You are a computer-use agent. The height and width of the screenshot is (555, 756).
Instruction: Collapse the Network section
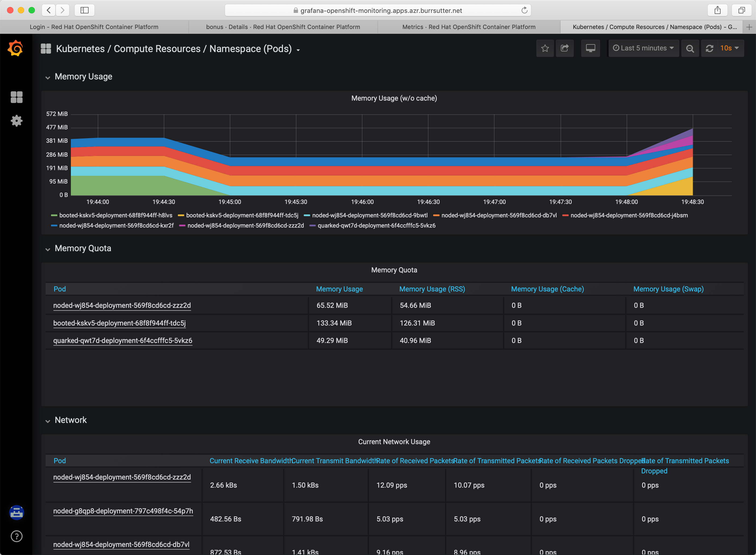pos(47,420)
